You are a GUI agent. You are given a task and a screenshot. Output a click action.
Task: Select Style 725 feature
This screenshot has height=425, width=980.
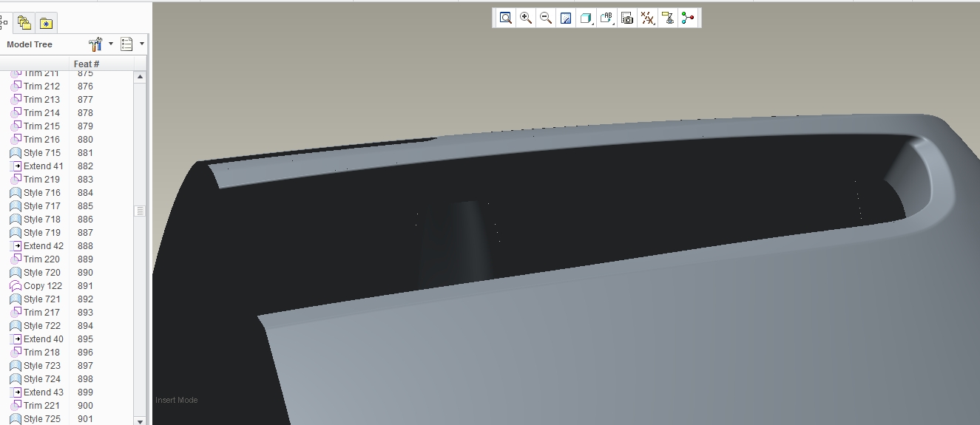[42, 419]
